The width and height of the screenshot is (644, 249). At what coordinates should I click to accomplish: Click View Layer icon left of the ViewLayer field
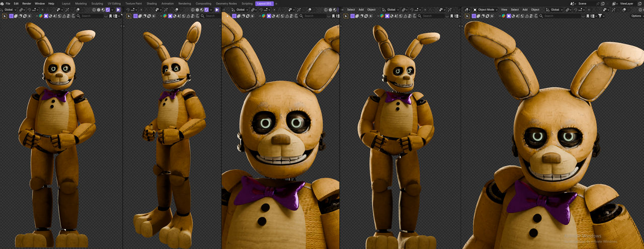[x=614, y=4]
